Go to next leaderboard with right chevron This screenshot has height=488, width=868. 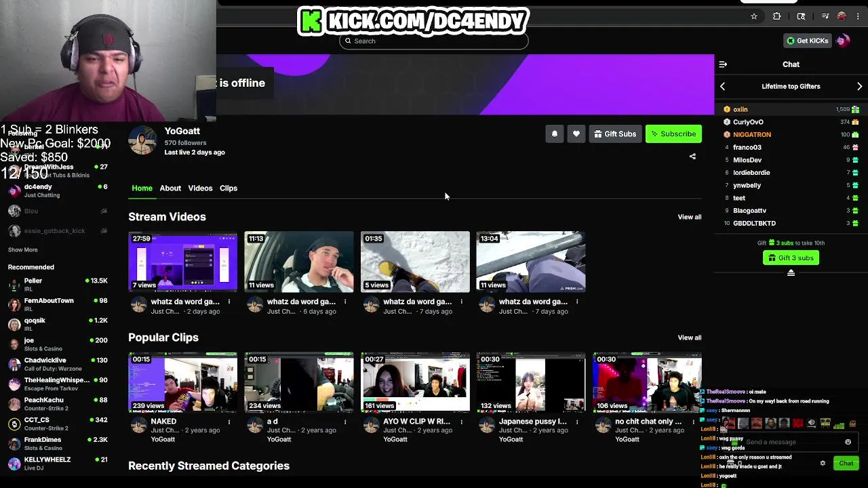pos(859,87)
